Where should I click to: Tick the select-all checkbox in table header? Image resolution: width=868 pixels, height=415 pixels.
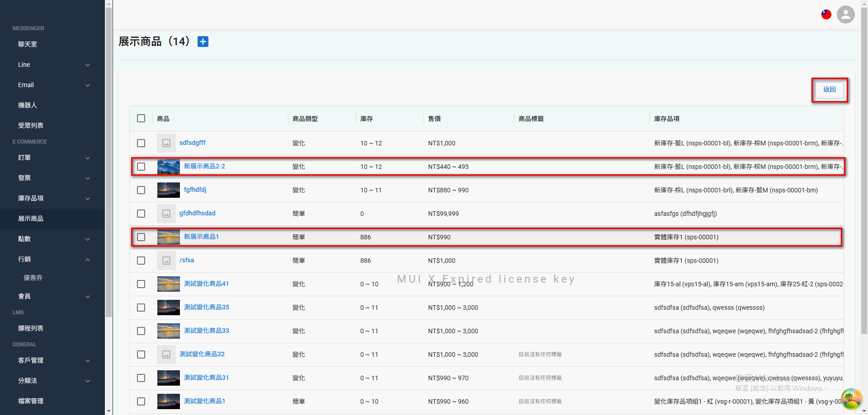pyautogui.click(x=141, y=118)
